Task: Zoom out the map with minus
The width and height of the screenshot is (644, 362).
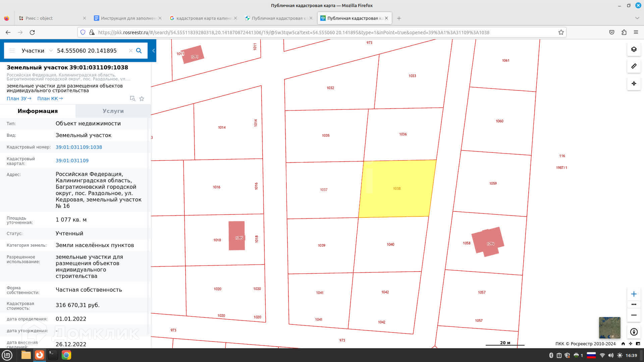Action: coord(634,315)
